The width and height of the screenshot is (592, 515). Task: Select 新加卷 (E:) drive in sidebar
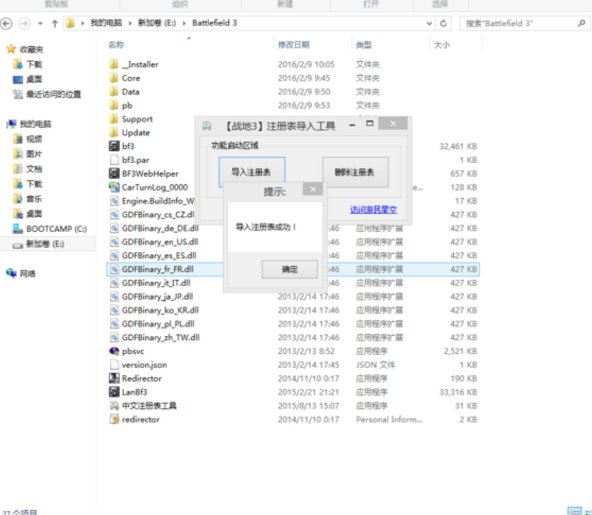[x=45, y=244]
